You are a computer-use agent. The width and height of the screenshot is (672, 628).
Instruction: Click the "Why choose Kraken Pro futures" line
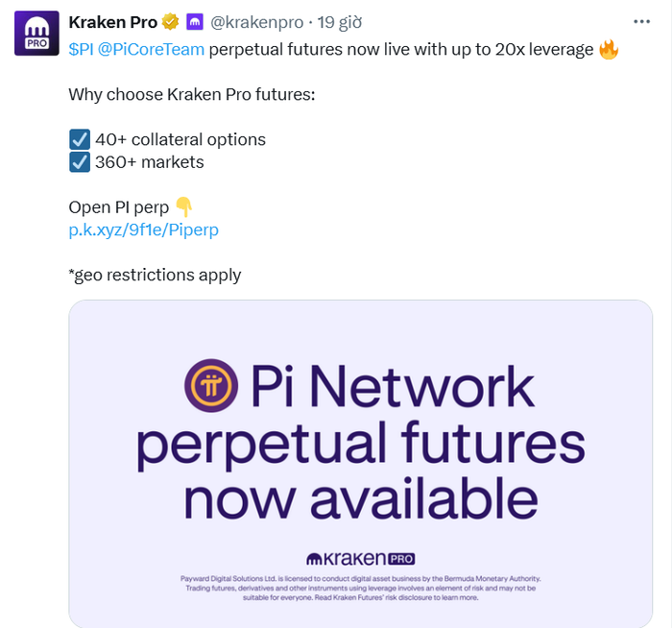pyautogui.click(x=191, y=94)
